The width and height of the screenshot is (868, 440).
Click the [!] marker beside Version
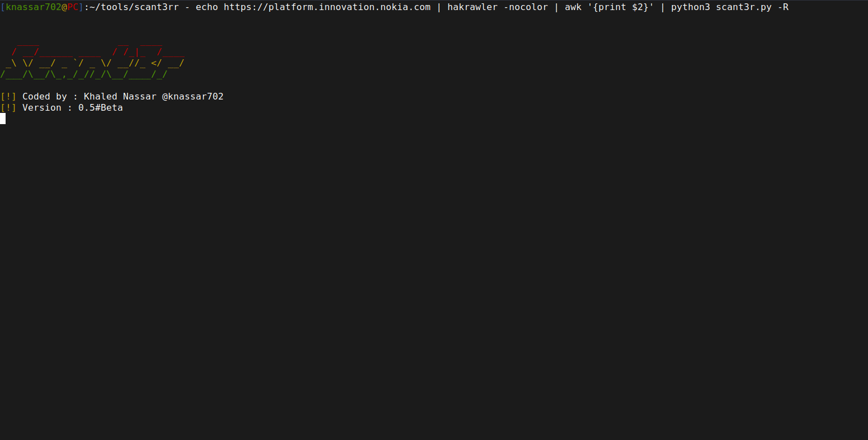click(8, 108)
